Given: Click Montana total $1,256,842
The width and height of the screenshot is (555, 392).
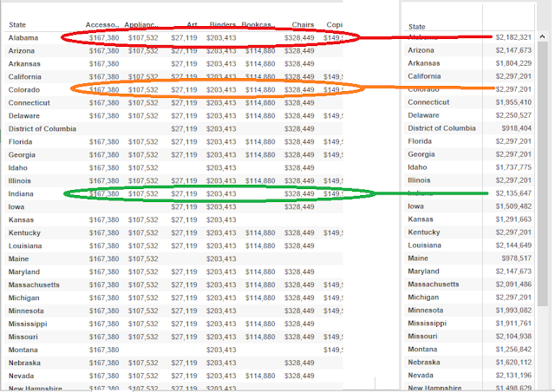Looking at the screenshot, I should pos(513,350).
